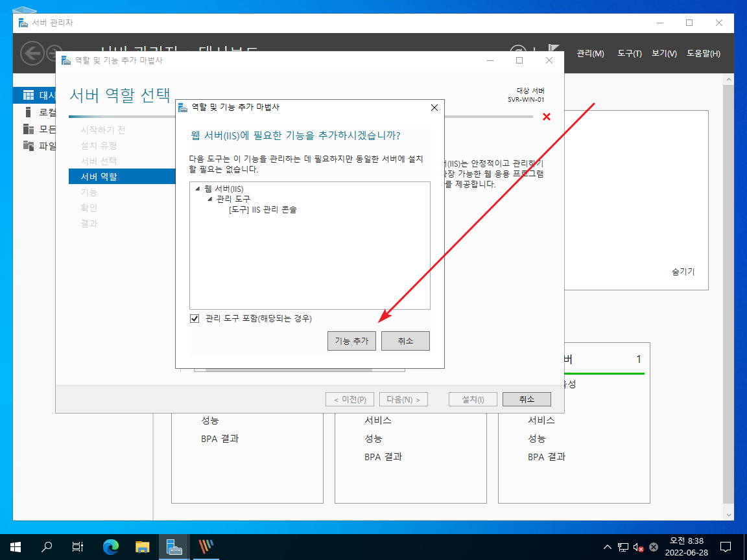Viewport: 747px width, 560px height.
Task: Open the 보기(V) menu in Server Manager
Action: coord(664,53)
